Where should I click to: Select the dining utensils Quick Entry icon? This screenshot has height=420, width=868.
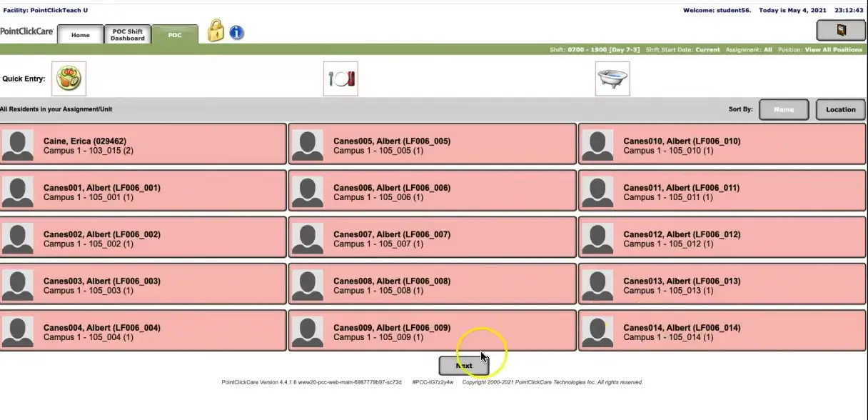tap(340, 78)
